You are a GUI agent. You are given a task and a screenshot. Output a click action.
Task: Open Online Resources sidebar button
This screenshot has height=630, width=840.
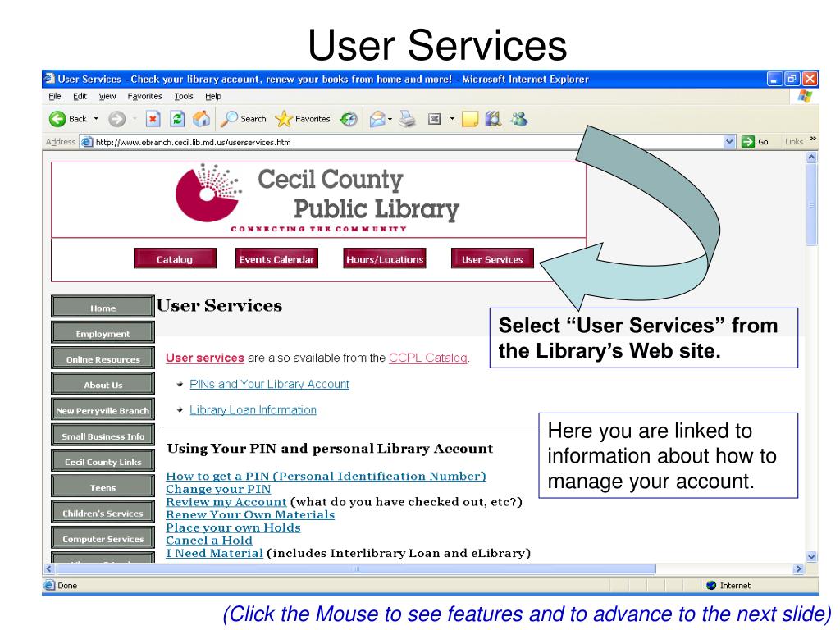click(x=103, y=359)
